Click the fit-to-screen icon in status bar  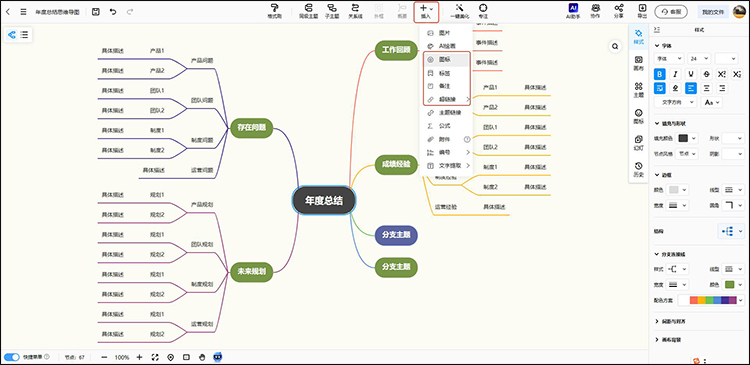point(155,357)
